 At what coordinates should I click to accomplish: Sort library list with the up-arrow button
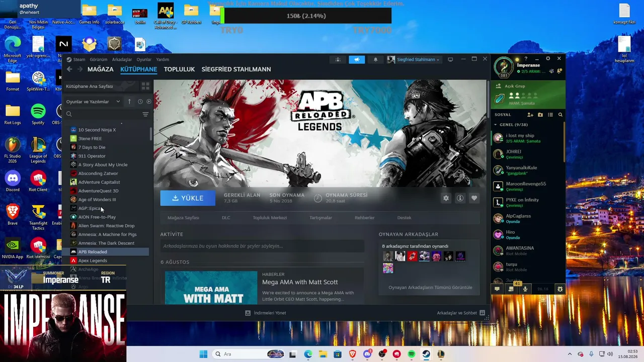[129, 102]
